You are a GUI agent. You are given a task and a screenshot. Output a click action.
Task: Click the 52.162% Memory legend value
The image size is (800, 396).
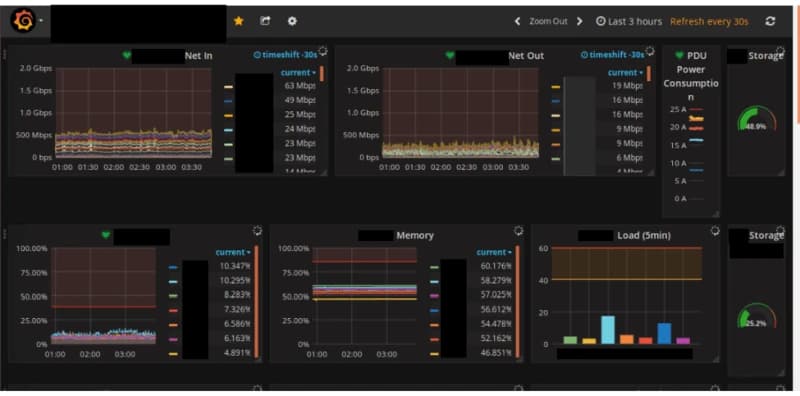click(496, 338)
